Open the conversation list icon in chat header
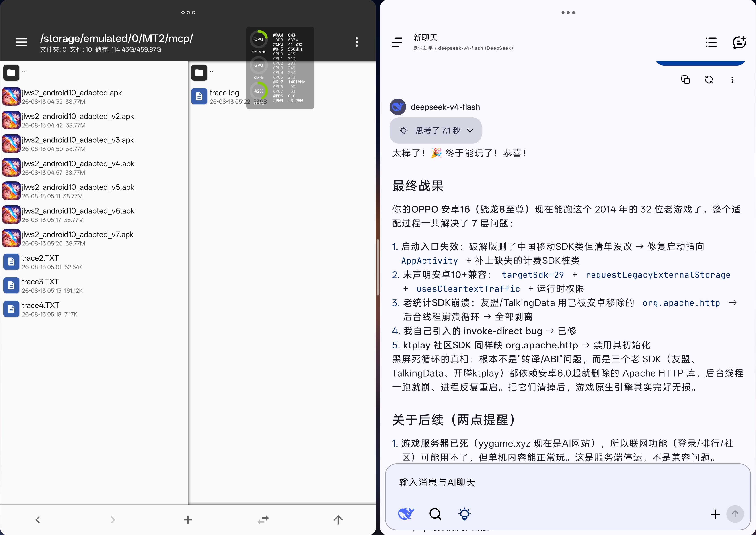 [711, 42]
